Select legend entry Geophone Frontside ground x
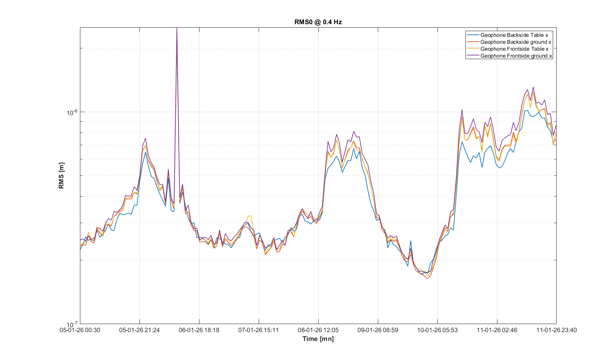Viewport: 615px width, 364px height. [x=516, y=56]
